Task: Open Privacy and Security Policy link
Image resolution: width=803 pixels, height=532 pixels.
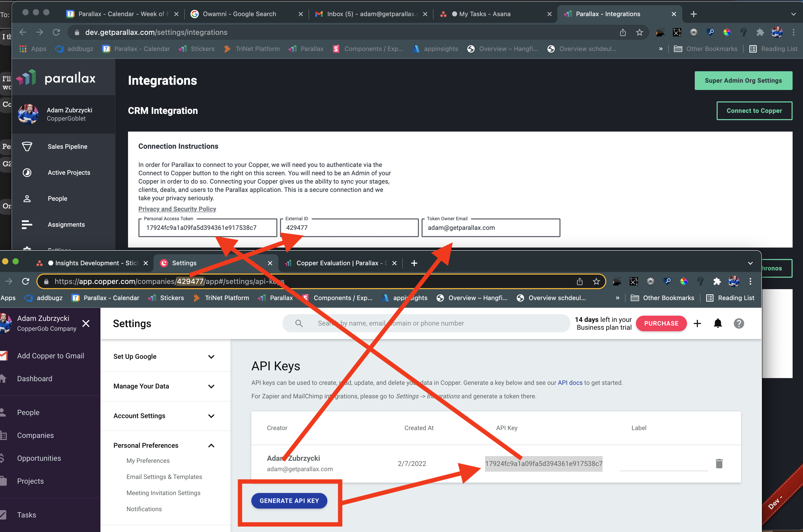Action: click(x=177, y=209)
